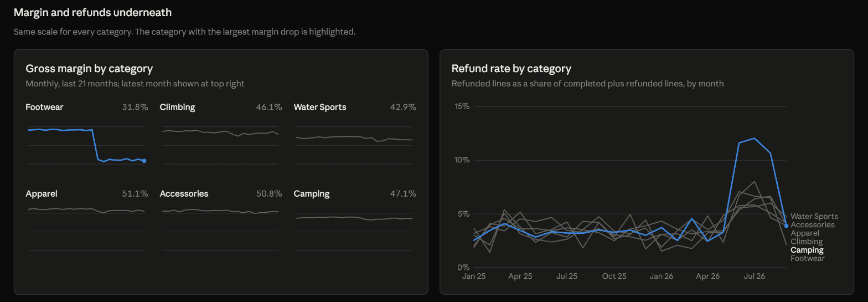Click the Footwear category label
The image size is (868, 302).
point(44,107)
